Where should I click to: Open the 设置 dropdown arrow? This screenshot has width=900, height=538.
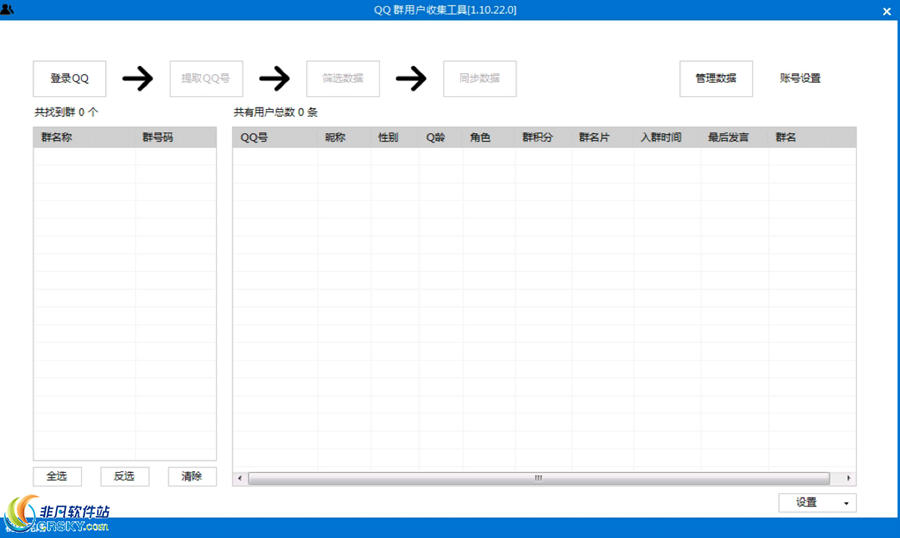pos(846,503)
